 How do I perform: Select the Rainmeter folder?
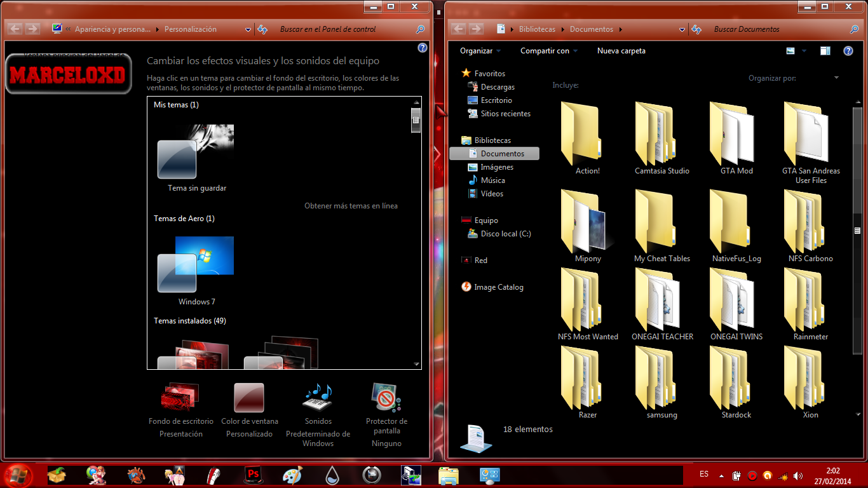click(811, 304)
